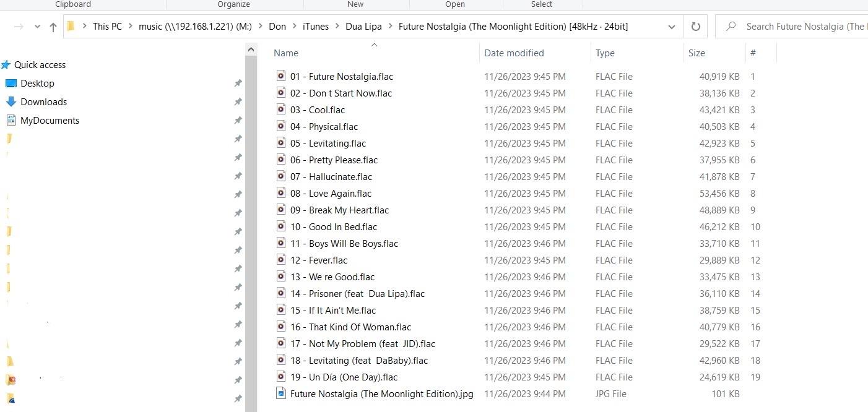Click the 101 KB size of the JPG file
Screen dimensions: 868x412
tap(725, 394)
